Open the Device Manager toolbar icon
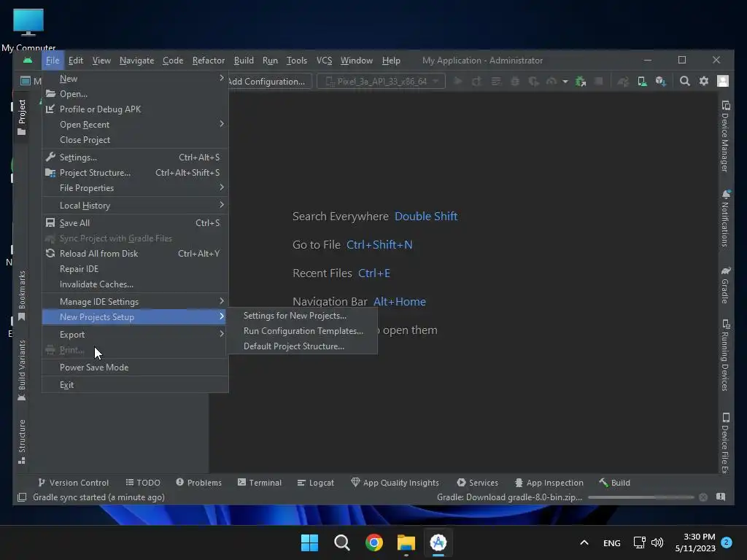 click(x=642, y=82)
